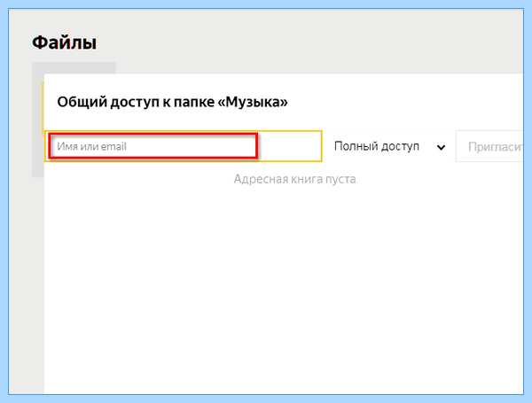Screen dimensions: 532x403
Task: Click the 'Файлы' page title
Action: coord(64,43)
